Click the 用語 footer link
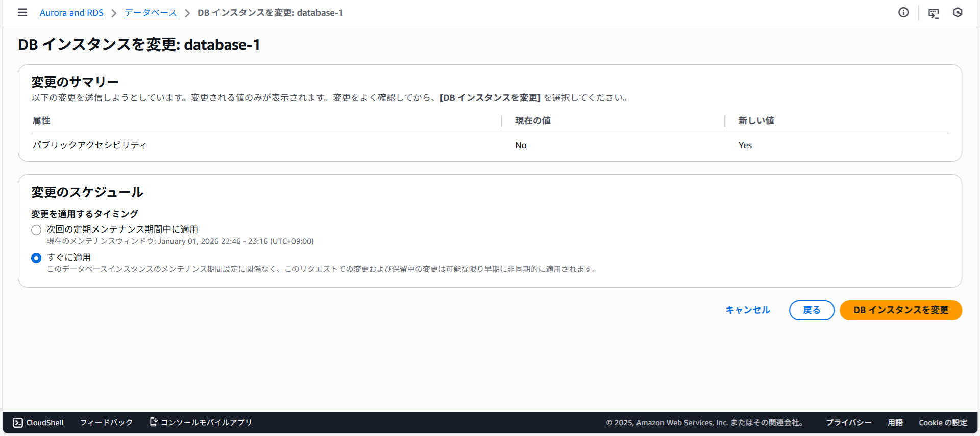Viewport: 980px width, 436px height. pyautogui.click(x=895, y=422)
